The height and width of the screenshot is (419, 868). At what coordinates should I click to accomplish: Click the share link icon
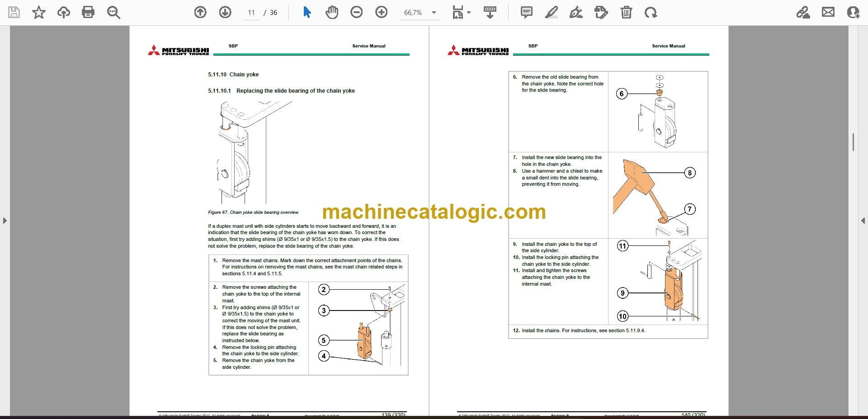click(x=803, y=13)
